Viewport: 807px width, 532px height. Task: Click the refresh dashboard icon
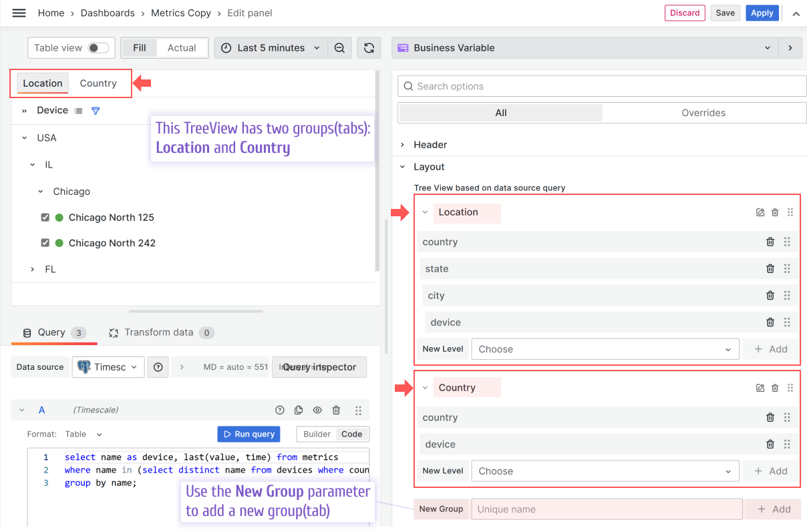click(369, 47)
